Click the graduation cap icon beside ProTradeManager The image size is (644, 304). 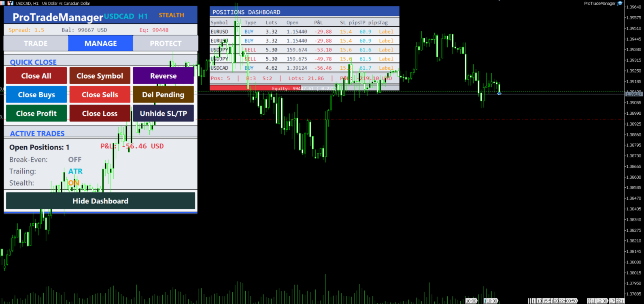click(620, 3)
